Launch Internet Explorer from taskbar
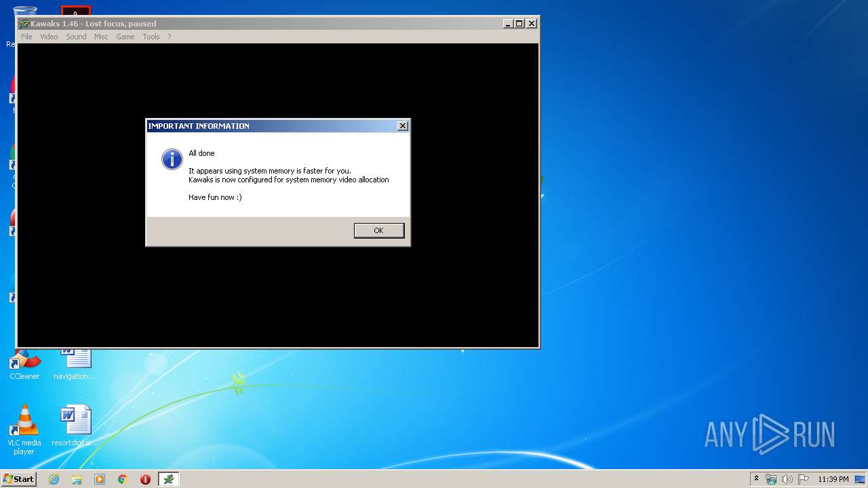 54,479
